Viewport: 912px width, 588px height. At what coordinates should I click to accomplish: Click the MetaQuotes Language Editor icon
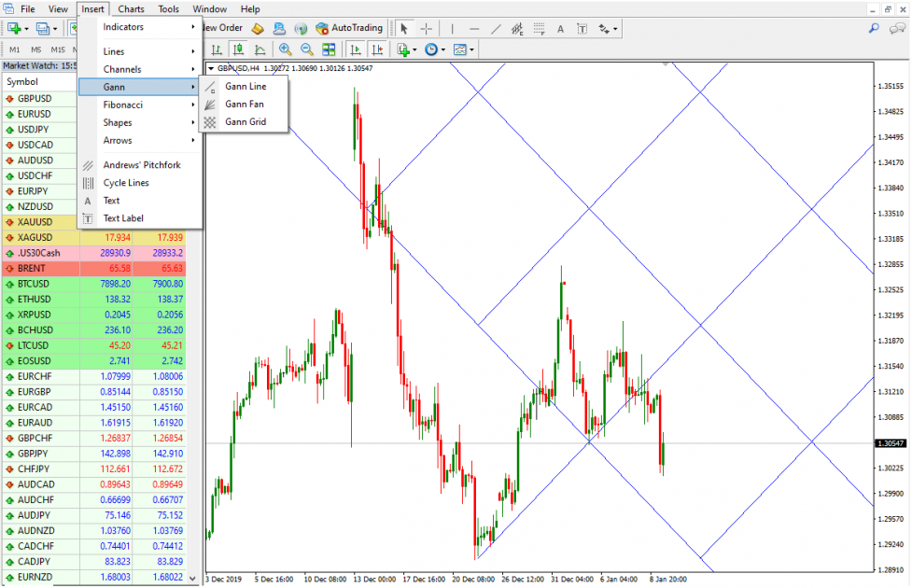click(x=258, y=29)
